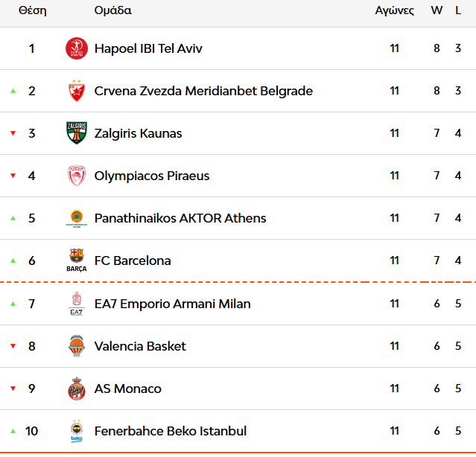The height and width of the screenshot is (457, 476).
Task: Open Panathinaikos AKTOR Athens team link
Action: (x=180, y=219)
